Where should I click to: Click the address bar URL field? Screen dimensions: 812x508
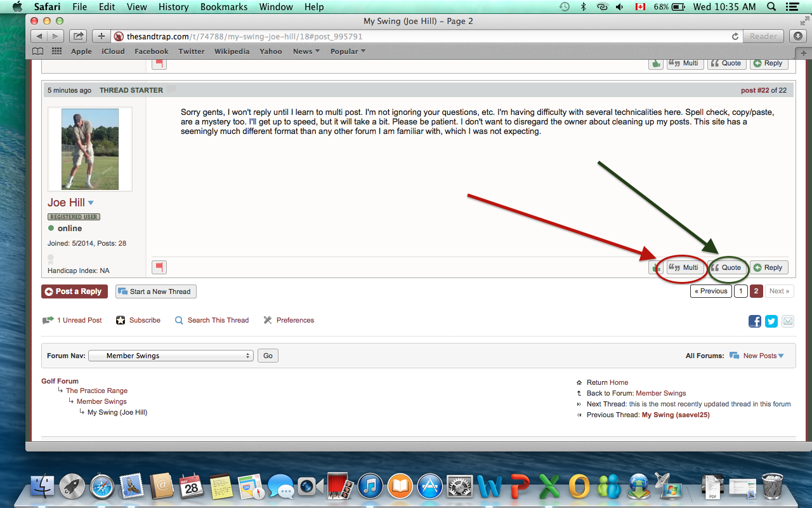[419, 36]
